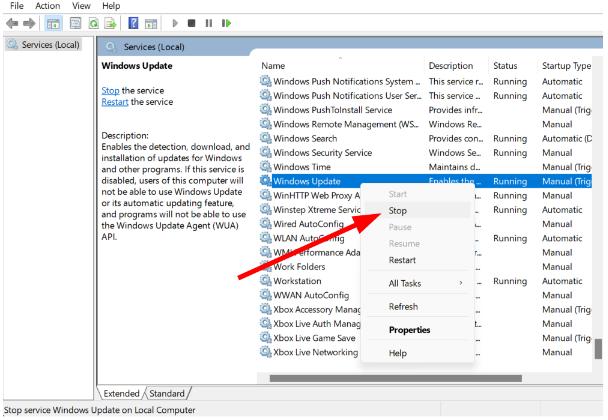Select Xbox Live Game Save row

(x=425, y=338)
